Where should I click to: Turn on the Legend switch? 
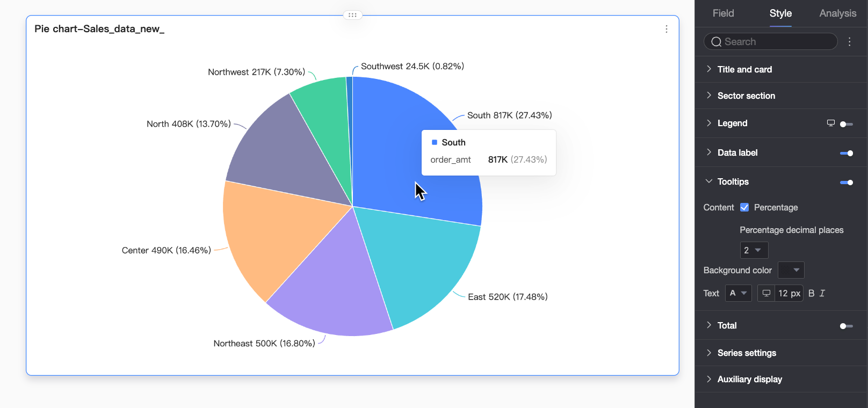point(847,124)
